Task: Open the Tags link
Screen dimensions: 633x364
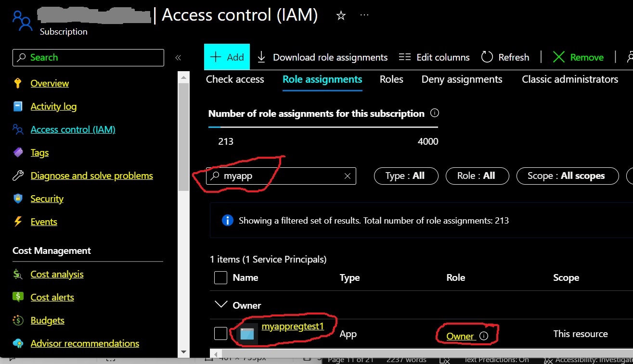Action: pos(39,152)
